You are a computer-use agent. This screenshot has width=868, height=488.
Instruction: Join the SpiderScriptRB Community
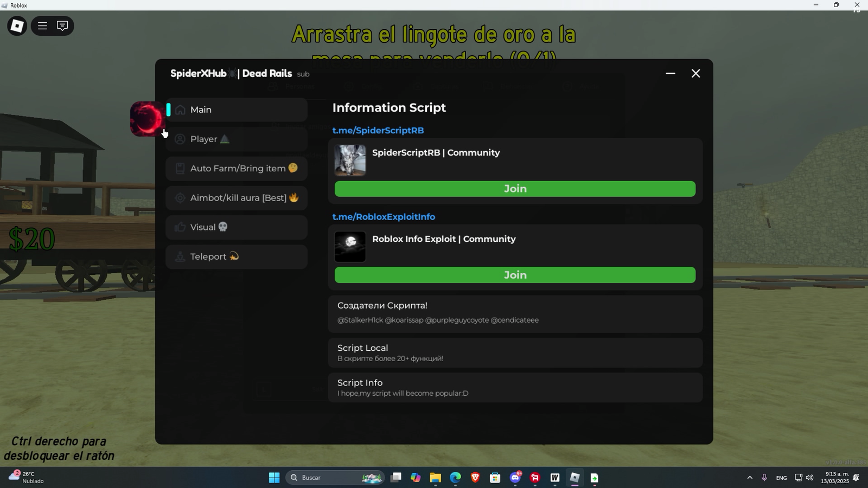pos(515,189)
